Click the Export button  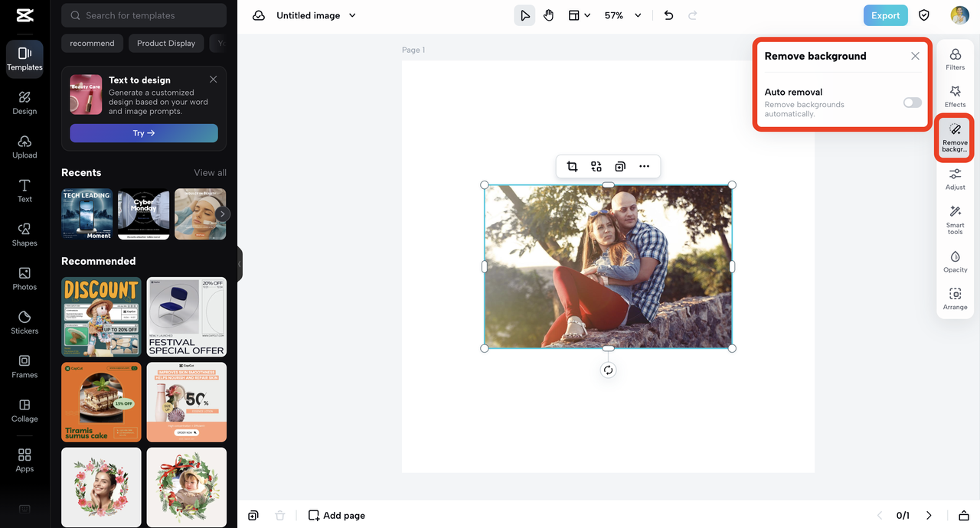point(886,15)
